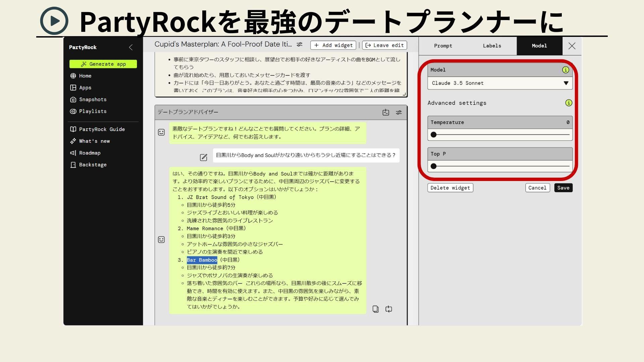Click the Home globe icon

[73, 76]
